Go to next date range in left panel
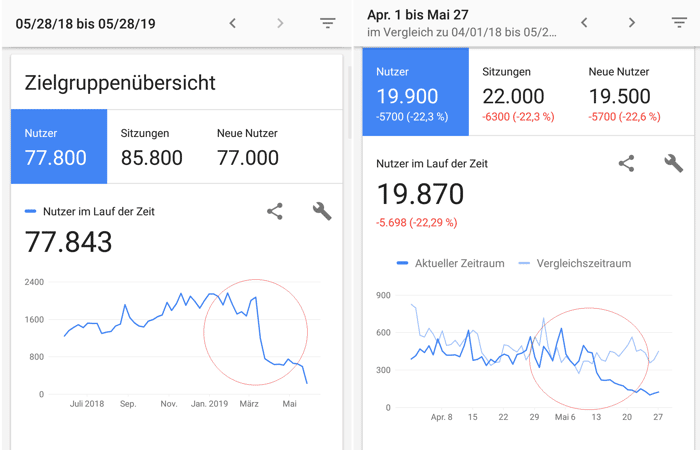This screenshot has height=450, width=700. point(280,23)
